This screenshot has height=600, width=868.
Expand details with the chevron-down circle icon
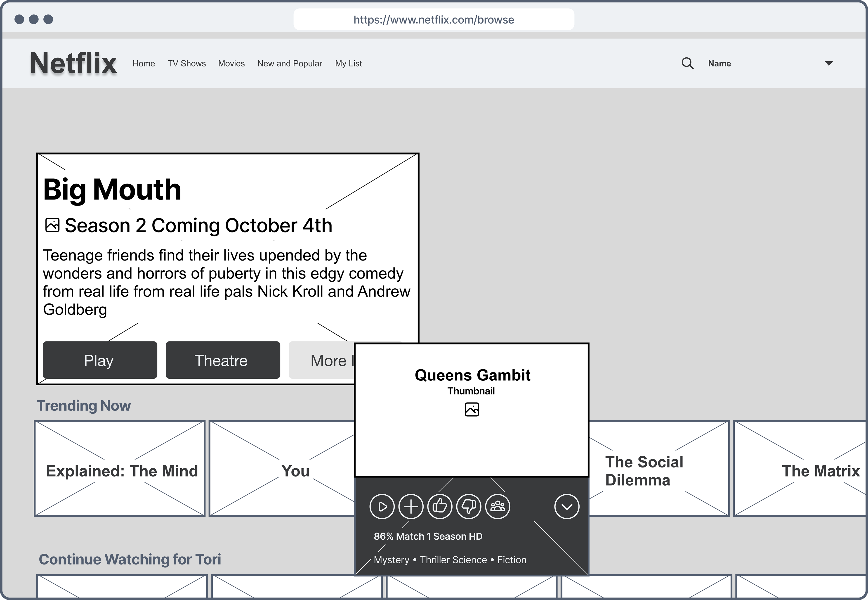[x=567, y=507]
